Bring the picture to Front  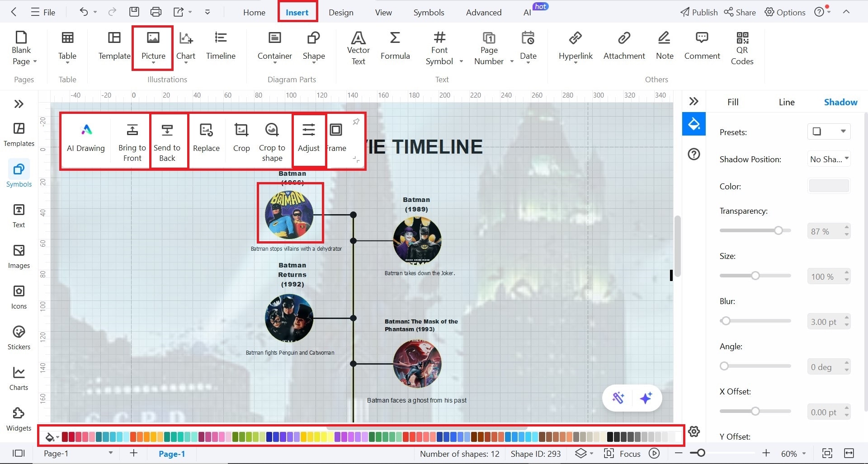(132, 142)
